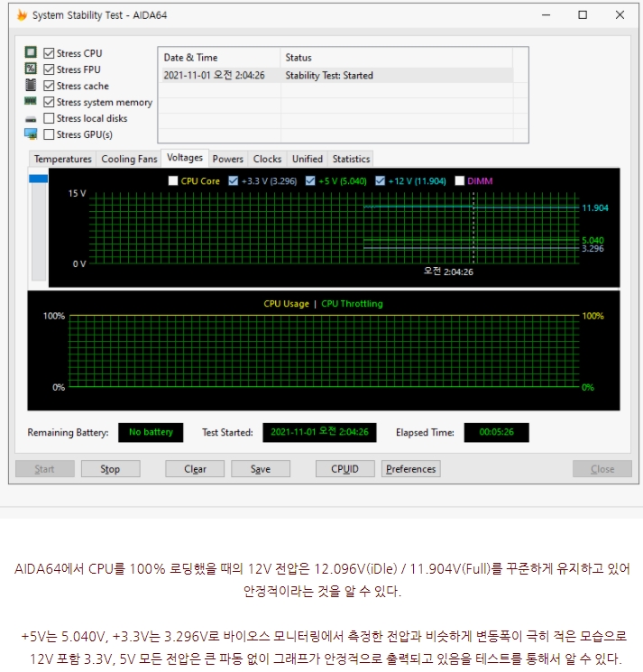Click the Clear button
Image resolution: width=643 pixels, height=672 pixels.
[x=195, y=469]
